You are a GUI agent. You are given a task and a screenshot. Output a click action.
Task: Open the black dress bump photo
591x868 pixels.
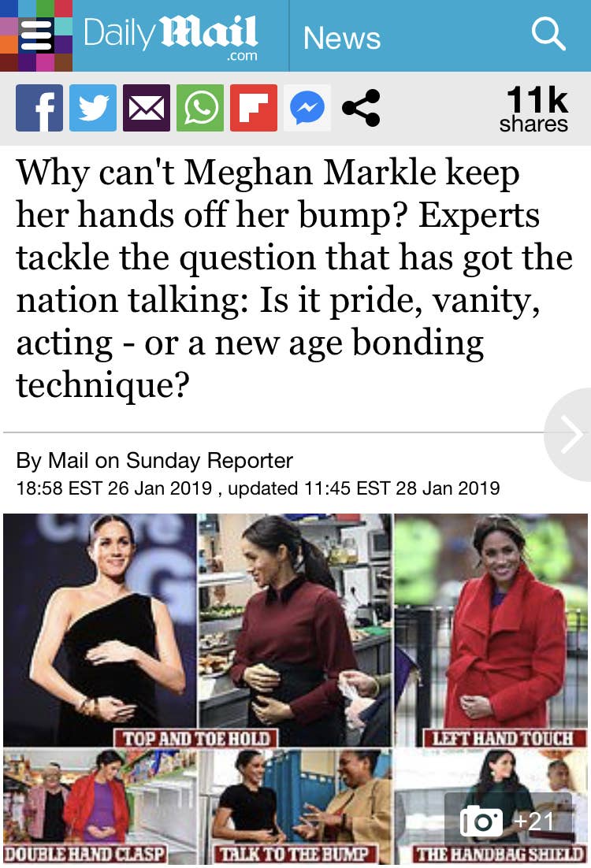click(99, 629)
